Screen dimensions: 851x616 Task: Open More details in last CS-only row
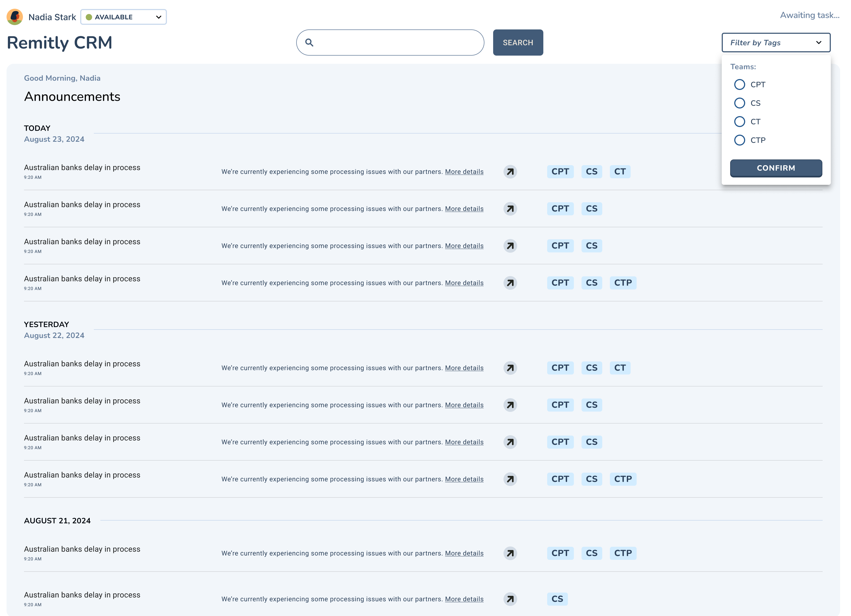click(x=464, y=599)
